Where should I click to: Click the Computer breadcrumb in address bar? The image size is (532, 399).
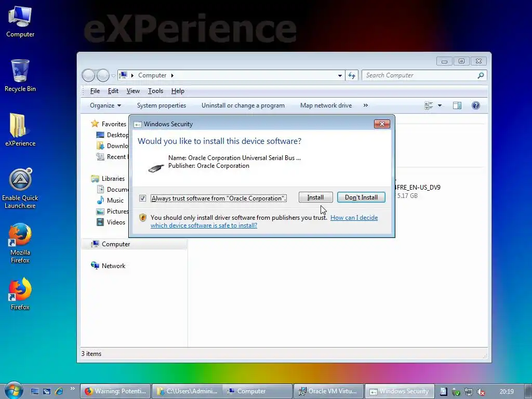click(152, 75)
